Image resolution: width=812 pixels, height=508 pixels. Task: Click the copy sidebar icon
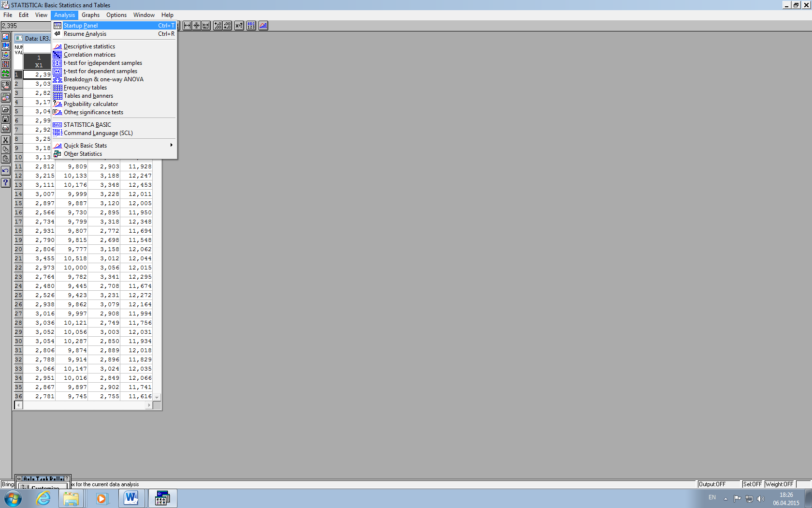pyautogui.click(x=6, y=149)
